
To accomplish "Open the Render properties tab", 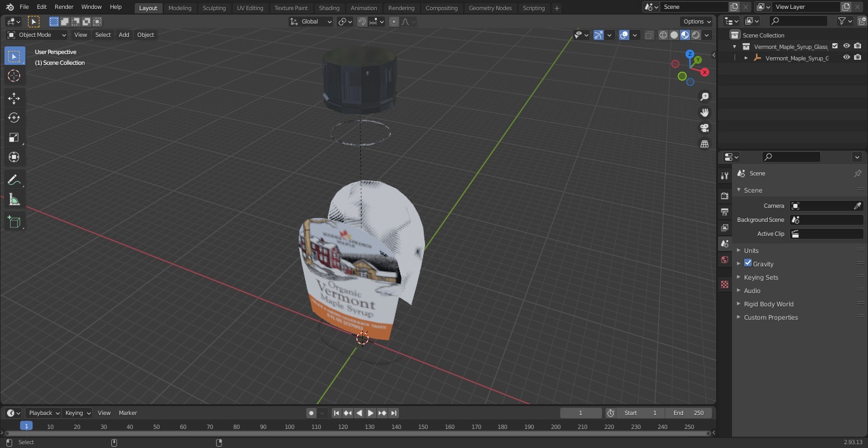I will (x=724, y=196).
